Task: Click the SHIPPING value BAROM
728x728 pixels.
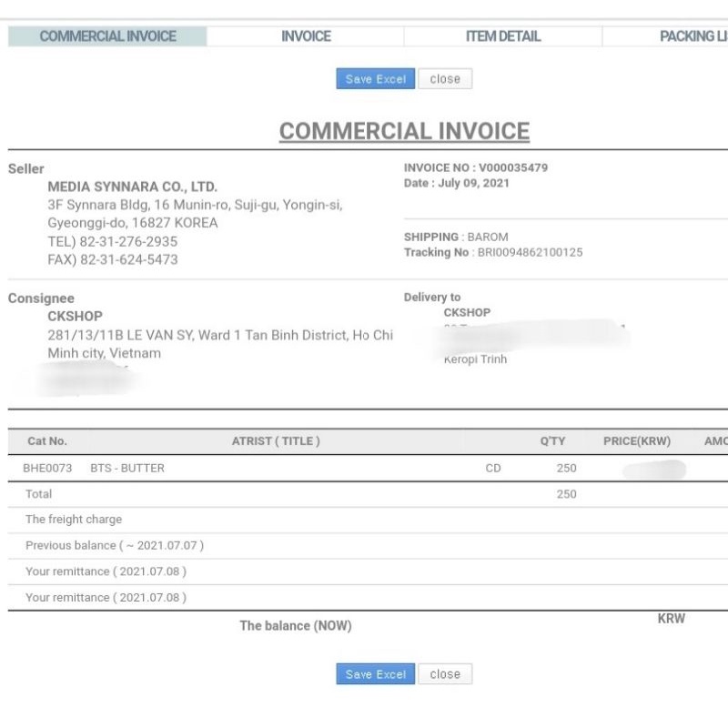Action: [x=488, y=237]
